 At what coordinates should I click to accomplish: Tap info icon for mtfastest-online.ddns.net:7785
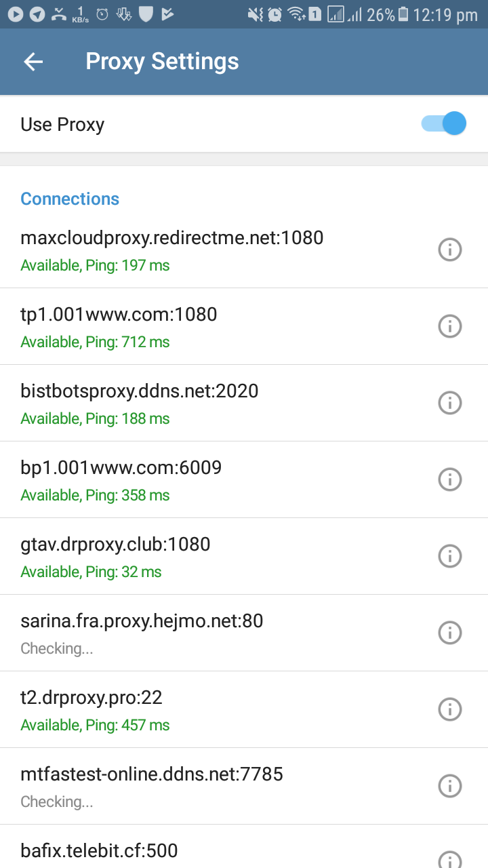449,786
